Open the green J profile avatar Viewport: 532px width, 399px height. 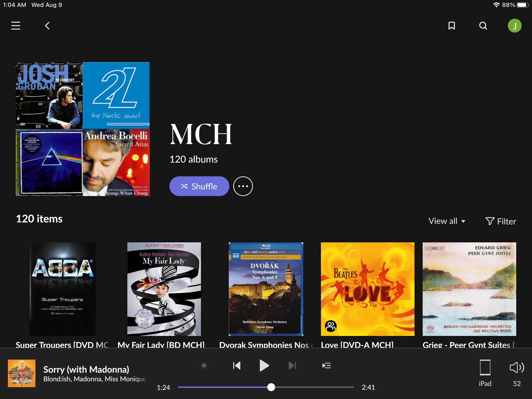[515, 26]
